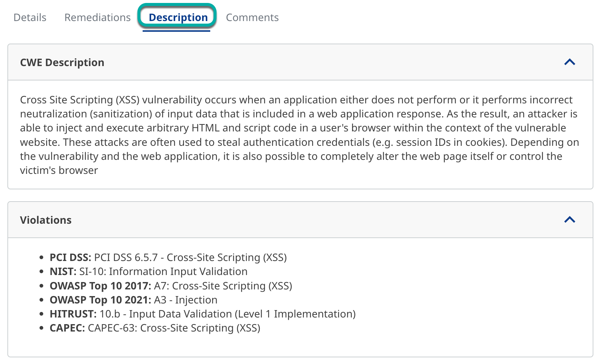
Task: Collapse the CWE Description panel using its chevron
Action: coord(569,62)
